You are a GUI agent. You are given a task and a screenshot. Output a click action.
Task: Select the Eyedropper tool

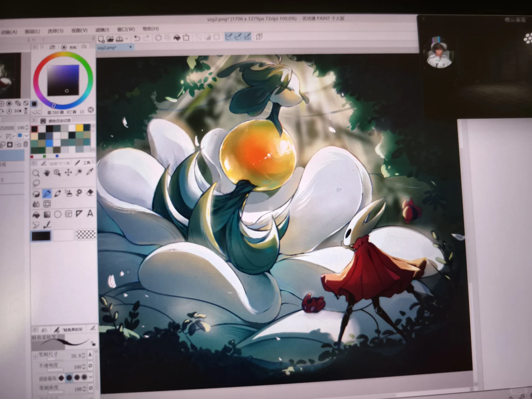click(90, 172)
